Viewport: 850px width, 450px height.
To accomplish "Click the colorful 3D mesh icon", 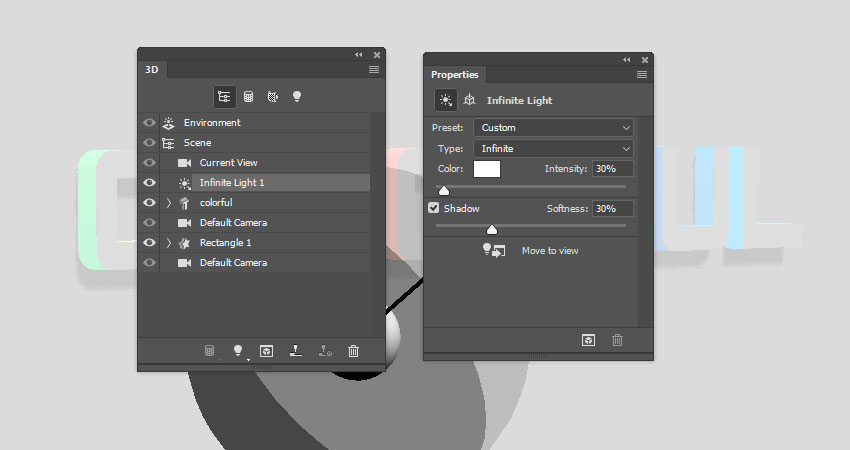I will coord(184,203).
